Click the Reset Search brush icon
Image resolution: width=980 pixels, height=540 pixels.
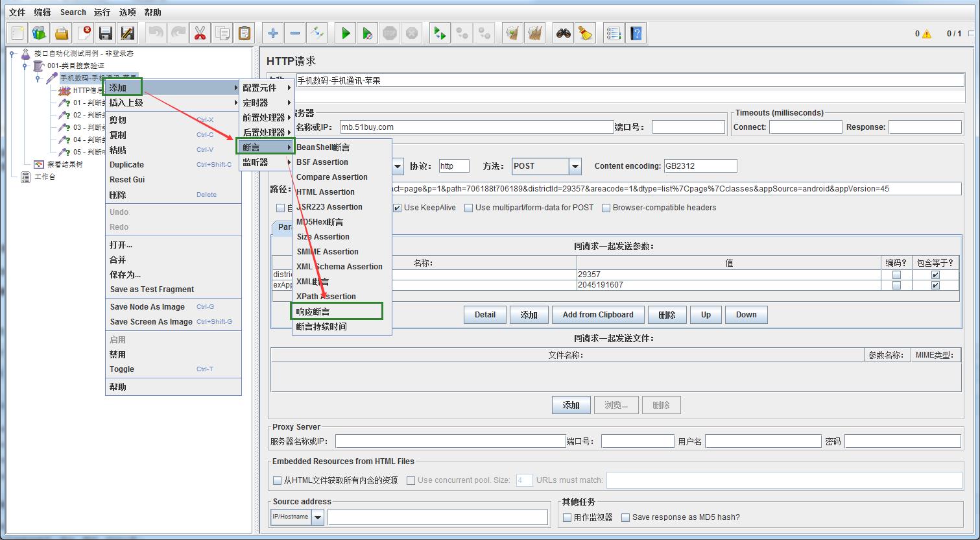point(586,33)
